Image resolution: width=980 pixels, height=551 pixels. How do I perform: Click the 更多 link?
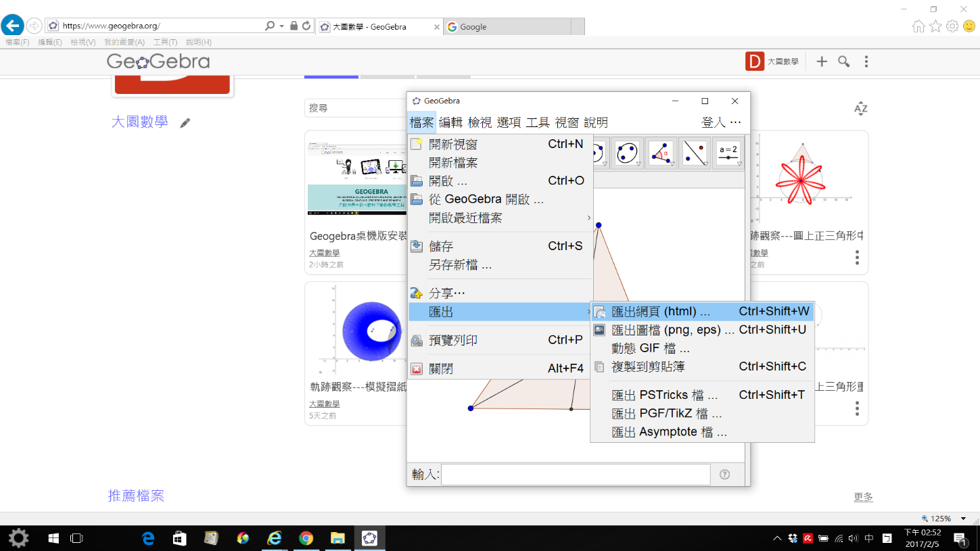[863, 497]
